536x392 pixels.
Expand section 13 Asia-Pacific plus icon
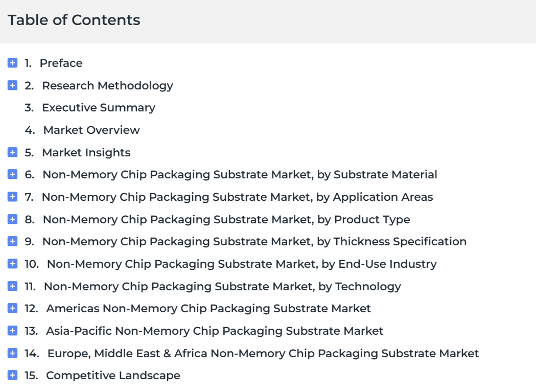pos(12,331)
